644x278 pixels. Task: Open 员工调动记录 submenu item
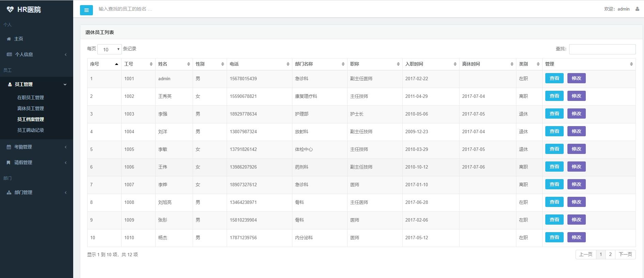(31, 130)
